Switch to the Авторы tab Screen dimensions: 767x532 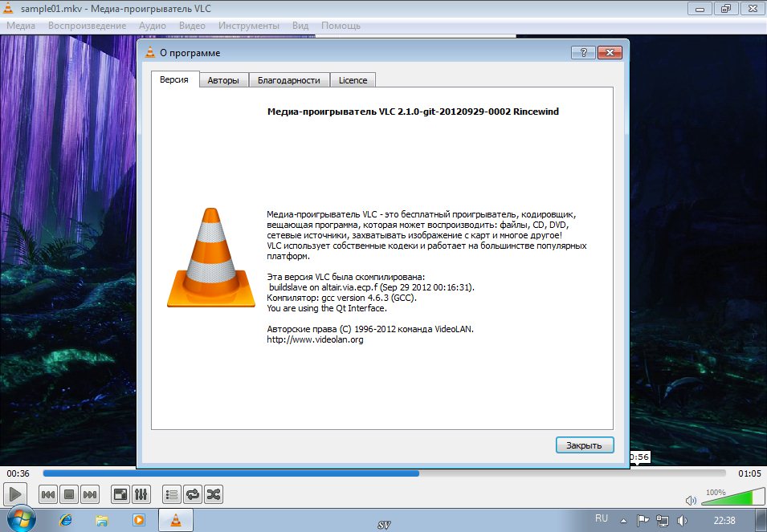tap(223, 80)
